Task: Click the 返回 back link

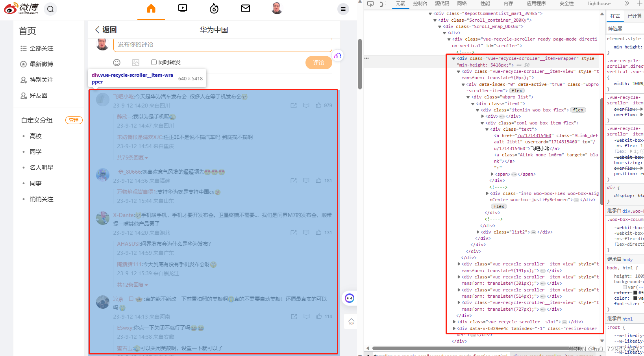Action: pos(106,30)
